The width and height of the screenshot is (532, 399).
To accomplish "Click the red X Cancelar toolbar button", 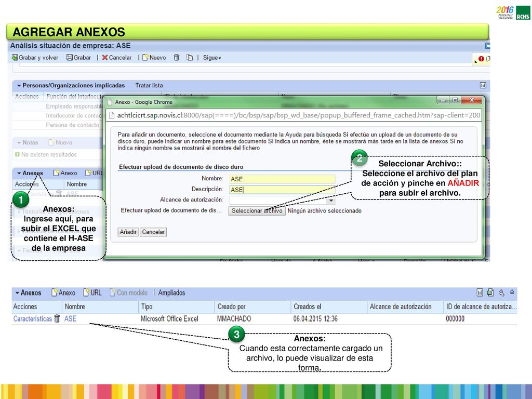I will point(117,58).
